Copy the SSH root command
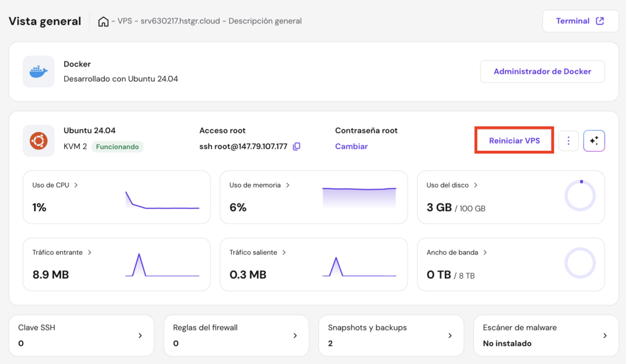626x364 pixels. (296, 147)
